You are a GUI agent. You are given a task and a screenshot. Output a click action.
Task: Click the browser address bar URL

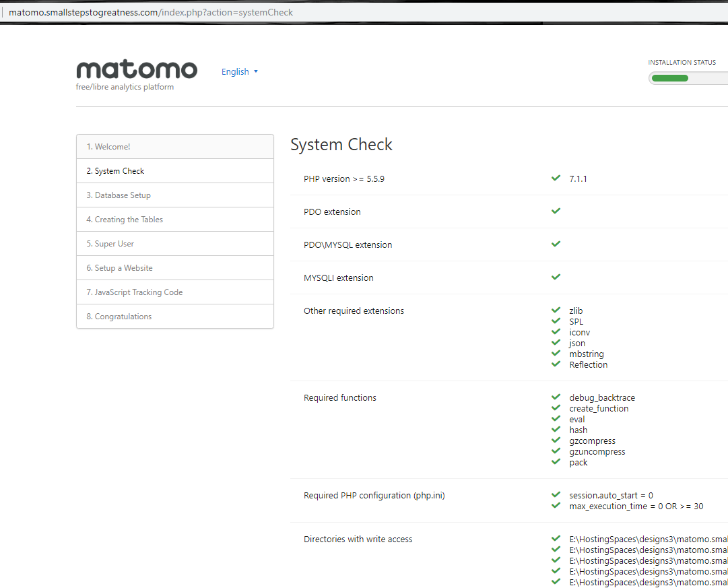[150, 12]
